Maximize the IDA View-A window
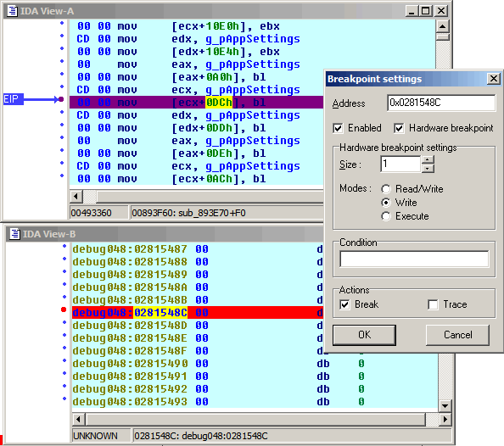 tap(426, 11)
